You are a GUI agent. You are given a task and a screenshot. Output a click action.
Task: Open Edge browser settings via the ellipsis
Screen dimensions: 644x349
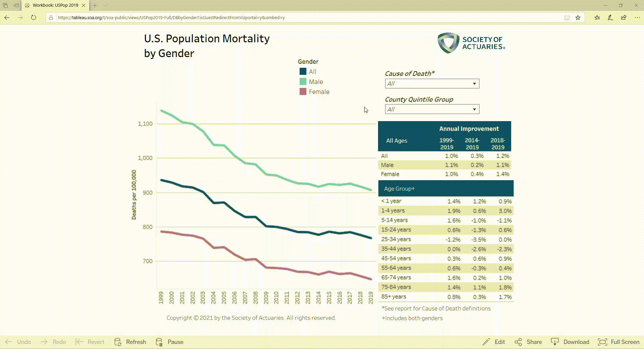(637, 17)
